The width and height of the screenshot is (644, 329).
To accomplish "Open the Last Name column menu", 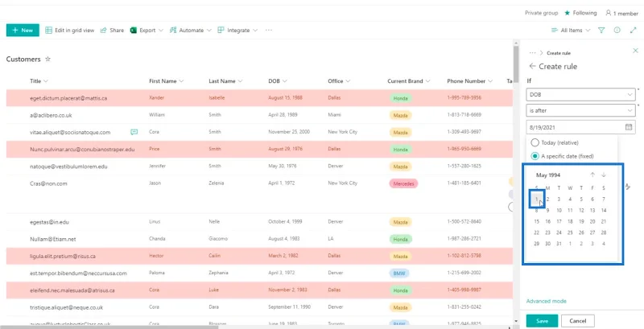I will (x=225, y=80).
